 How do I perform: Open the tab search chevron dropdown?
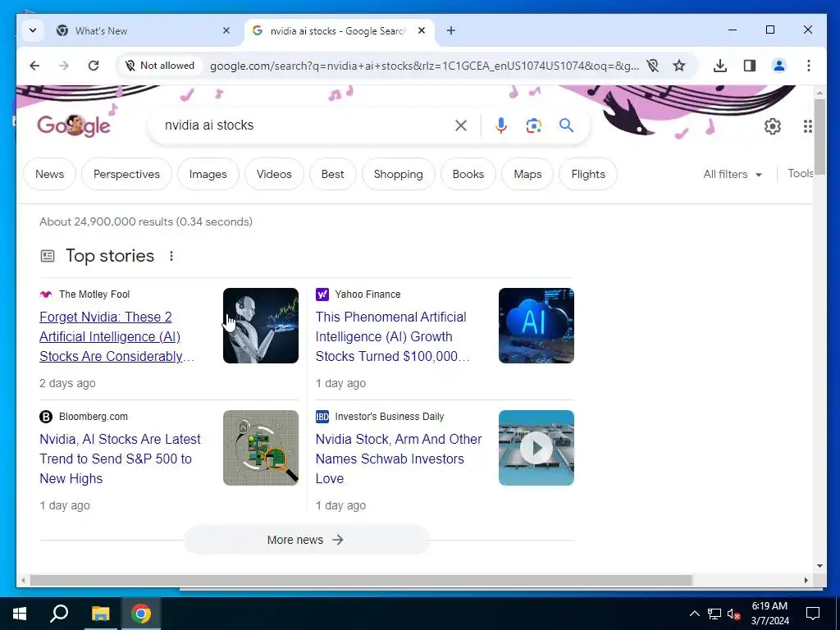coord(33,30)
